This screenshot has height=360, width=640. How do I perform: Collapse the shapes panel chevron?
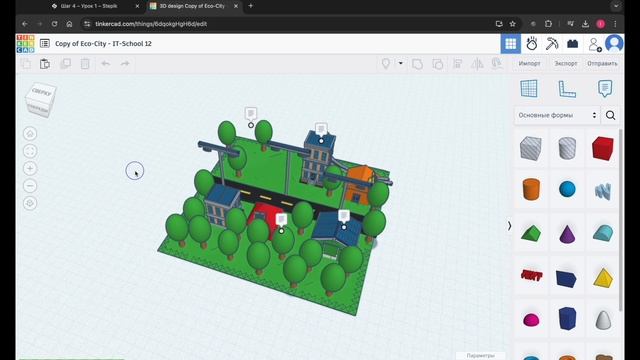point(509,226)
